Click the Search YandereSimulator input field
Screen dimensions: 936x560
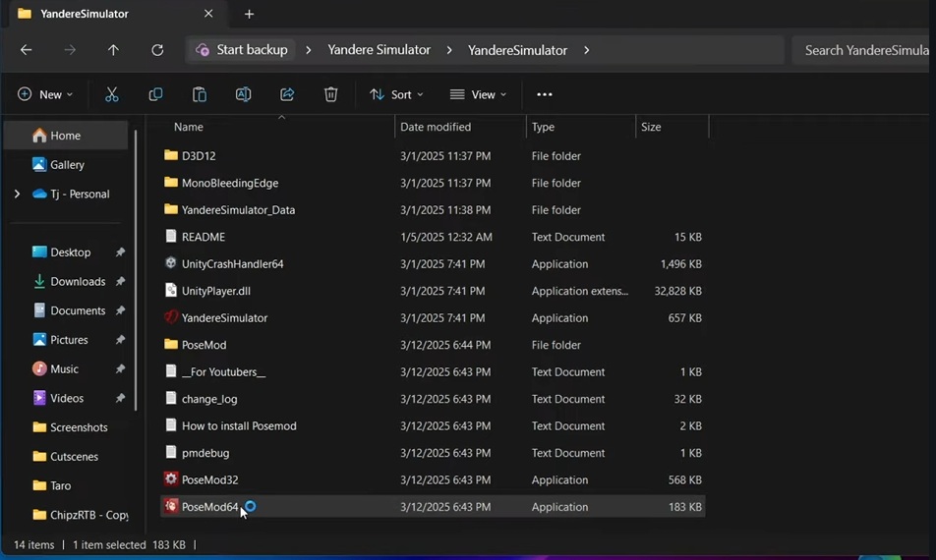pos(863,50)
